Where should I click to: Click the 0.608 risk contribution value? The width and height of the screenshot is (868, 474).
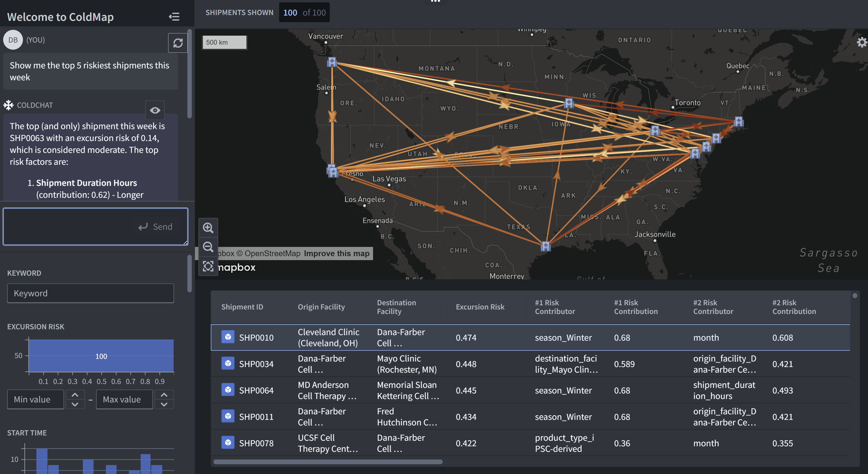coord(783,337)
